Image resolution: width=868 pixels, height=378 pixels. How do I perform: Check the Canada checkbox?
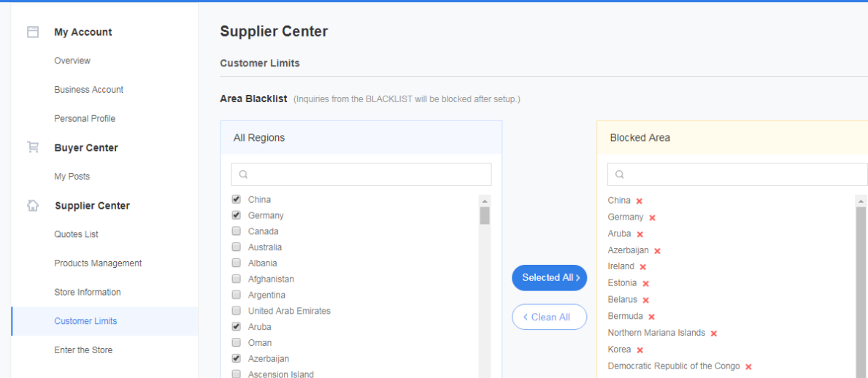pyautogui.click(x=237, y=231)
